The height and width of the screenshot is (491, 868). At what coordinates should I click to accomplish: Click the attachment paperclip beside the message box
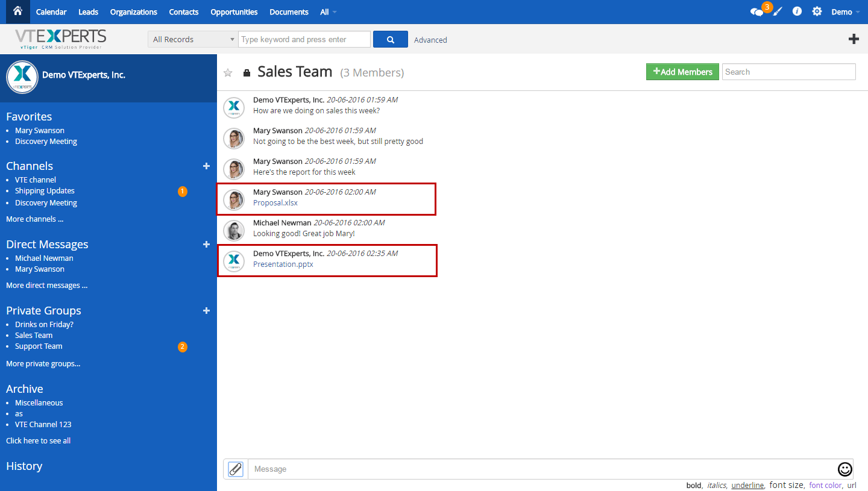(x=235, y=469)
